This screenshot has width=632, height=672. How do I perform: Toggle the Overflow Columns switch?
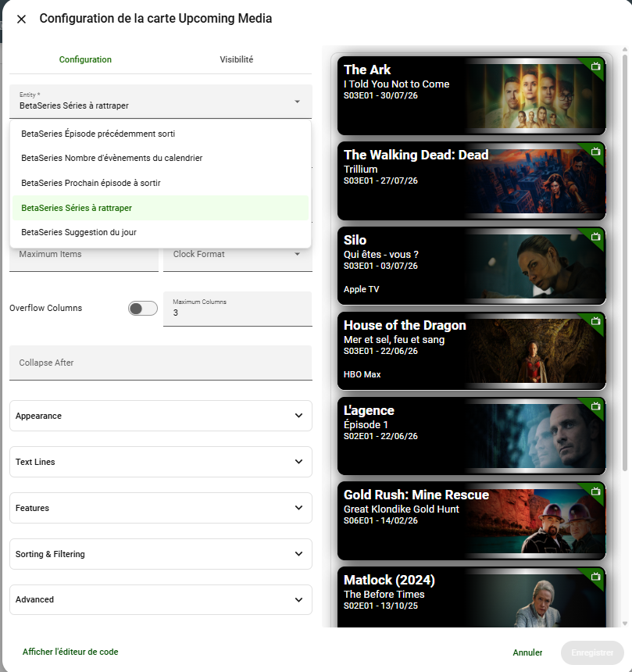[x=143, y=309]
